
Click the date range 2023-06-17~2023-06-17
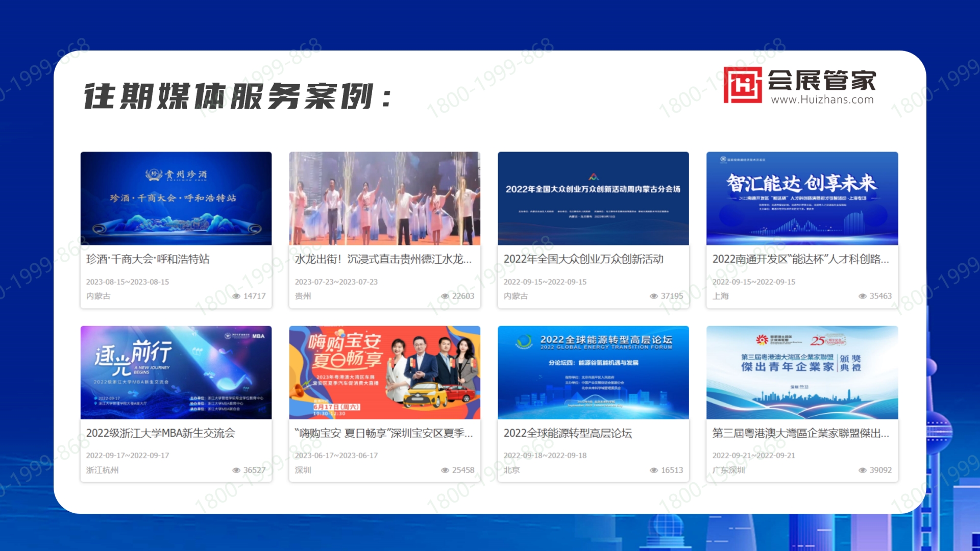[x=336, y=456]
